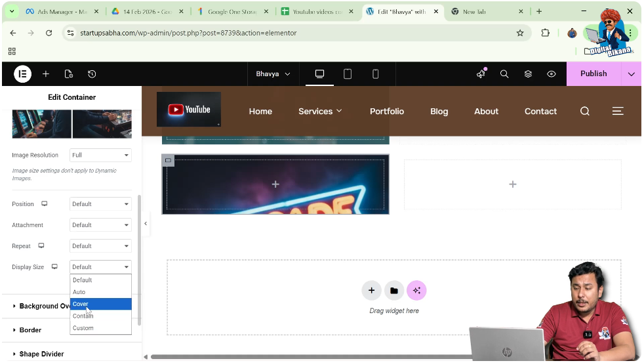Click the Publish button
Image resolution: width=644 pixels, height=363 pixels.
click(594, 74)
